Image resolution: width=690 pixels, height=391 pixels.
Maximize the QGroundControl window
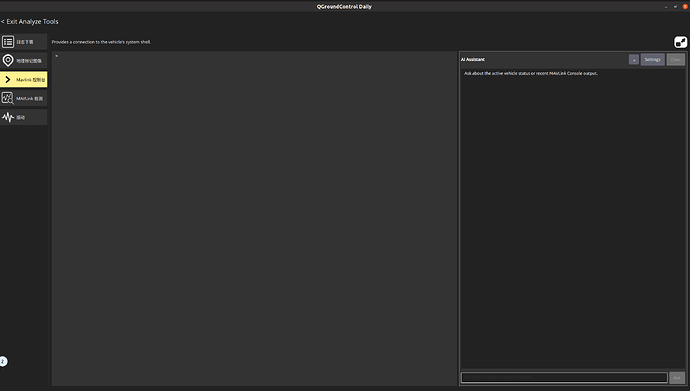click(675, 7)
